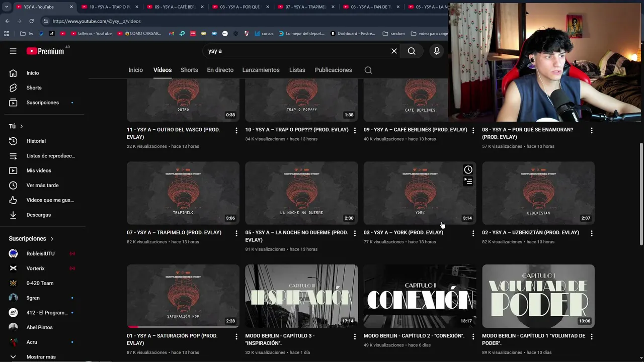Viewport: 644px width, 362px height.
Task: Expand the Suscripciones section chevron
Action: 51,239
